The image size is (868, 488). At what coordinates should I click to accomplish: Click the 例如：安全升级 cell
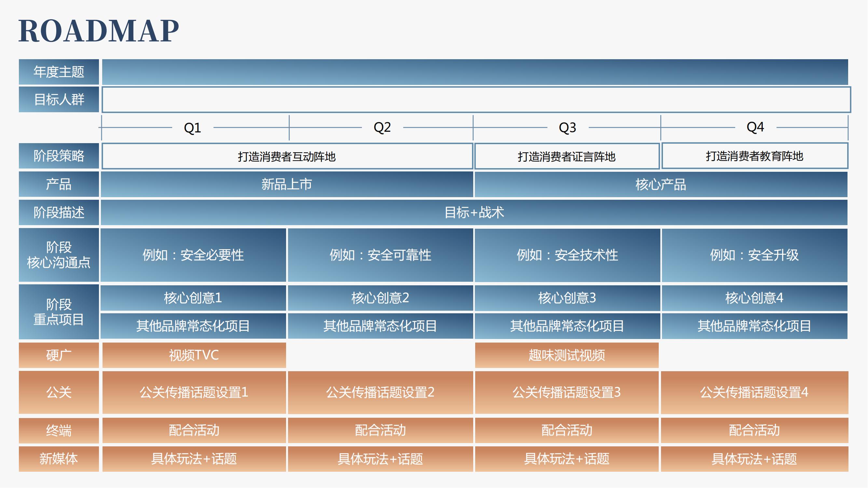754,255
